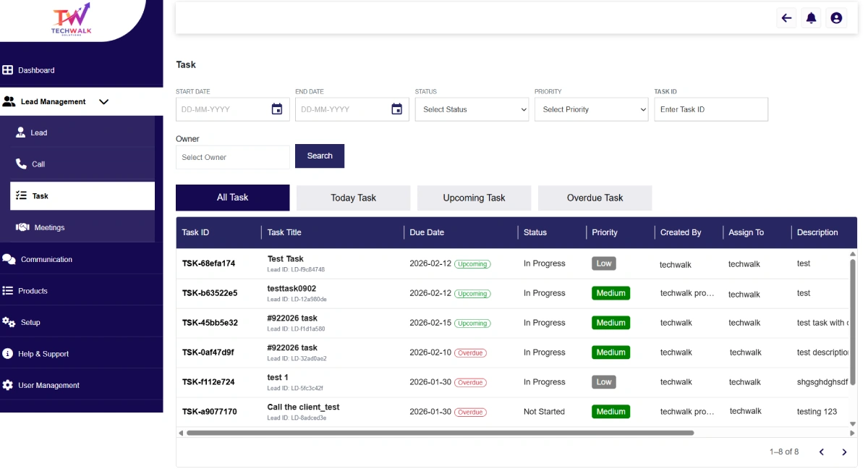Open Meetings in the sidebar
Viewport: 868px width, 469px height.
pyautogui.click(x=49, y=227)
